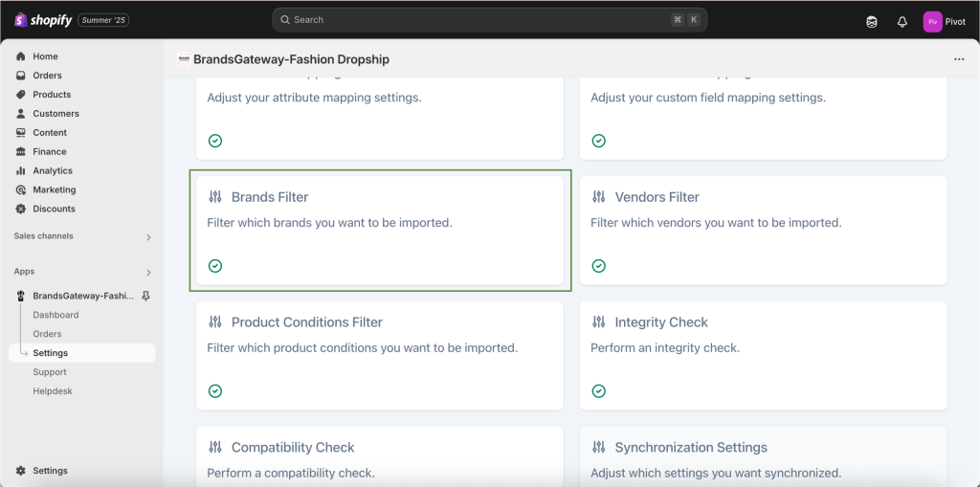Open the Sidekick assistant icon

871,22
